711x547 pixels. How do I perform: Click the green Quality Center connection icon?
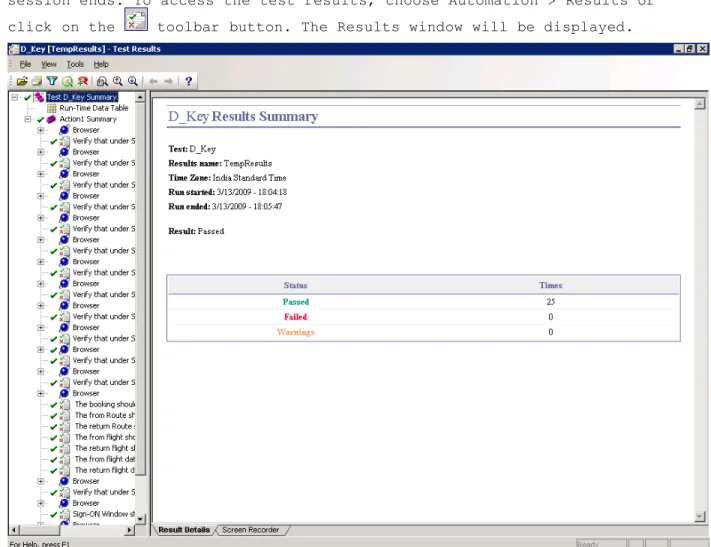pos(67,81)
